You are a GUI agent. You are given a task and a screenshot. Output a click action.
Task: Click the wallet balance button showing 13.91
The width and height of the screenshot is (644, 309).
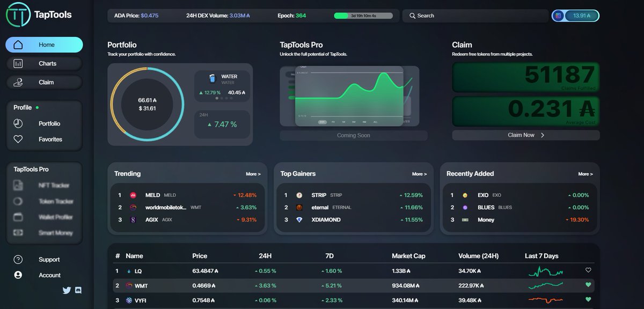[575, 16]
